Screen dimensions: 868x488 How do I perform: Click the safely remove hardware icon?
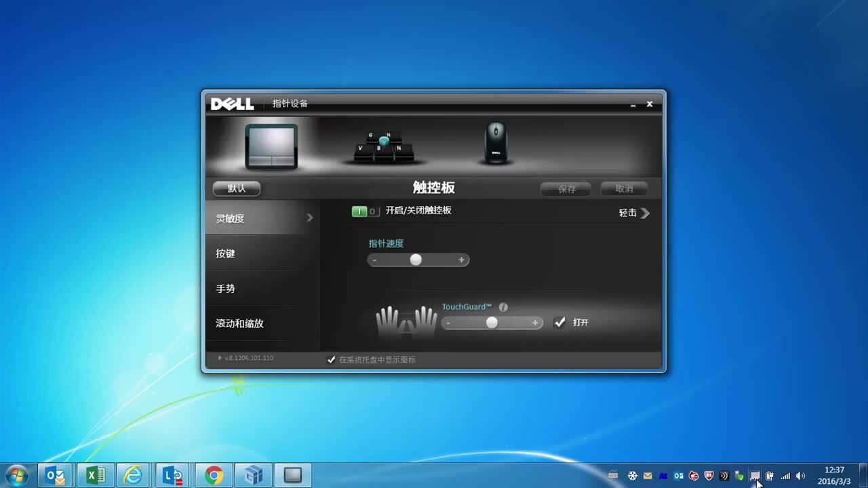click(x=739, y=476)
